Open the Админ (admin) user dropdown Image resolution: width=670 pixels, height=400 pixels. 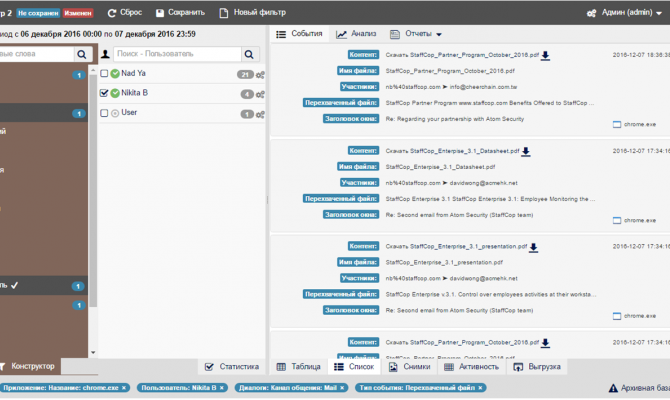click(632, 13)
